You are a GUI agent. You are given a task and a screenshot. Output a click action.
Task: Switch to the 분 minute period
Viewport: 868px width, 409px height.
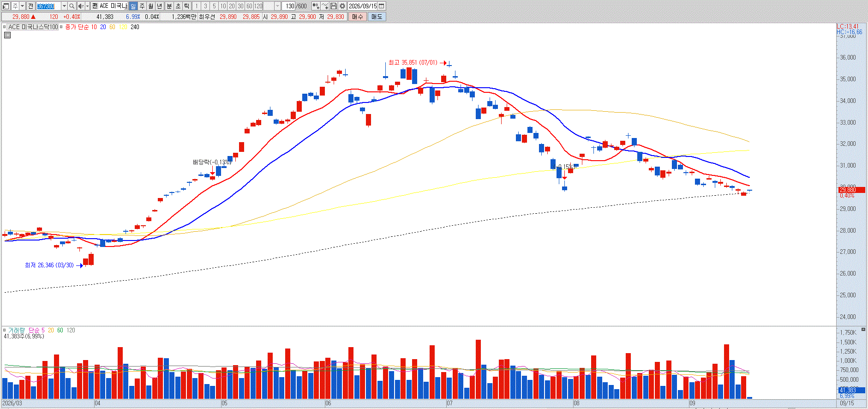point(169,6)
